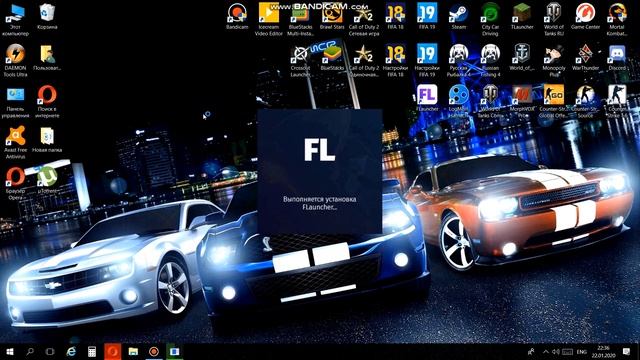Image resolution: width=640 pixels, height=360 pixels.
Task: Open World of Warships anchor icon
Action: pyautogui.click(x=522, y=58)
